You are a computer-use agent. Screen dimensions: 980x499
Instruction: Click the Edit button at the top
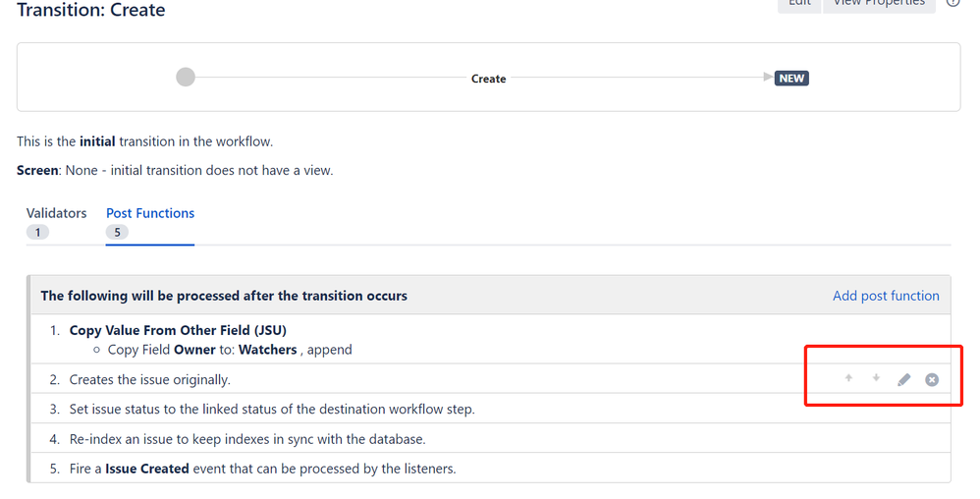tap(799, 3)
